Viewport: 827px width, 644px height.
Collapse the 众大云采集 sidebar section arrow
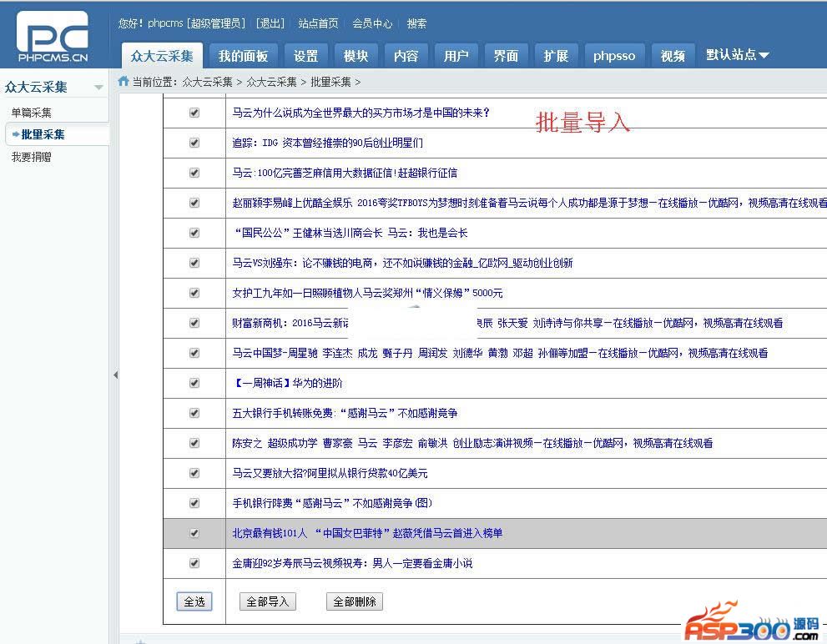tap(98, 88)
